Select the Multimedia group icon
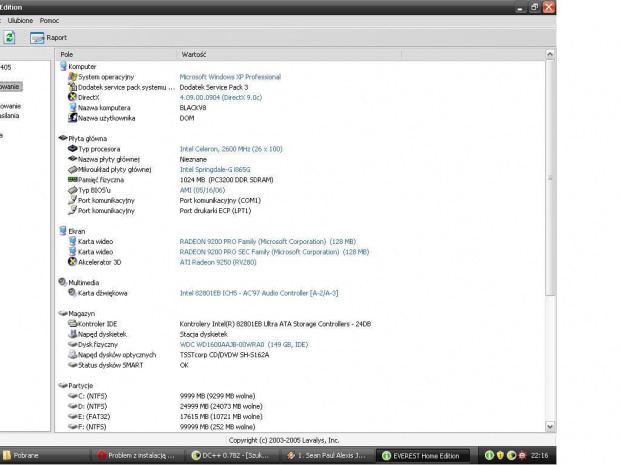Screen dimensions: 620x465 [x=63, y=282]
